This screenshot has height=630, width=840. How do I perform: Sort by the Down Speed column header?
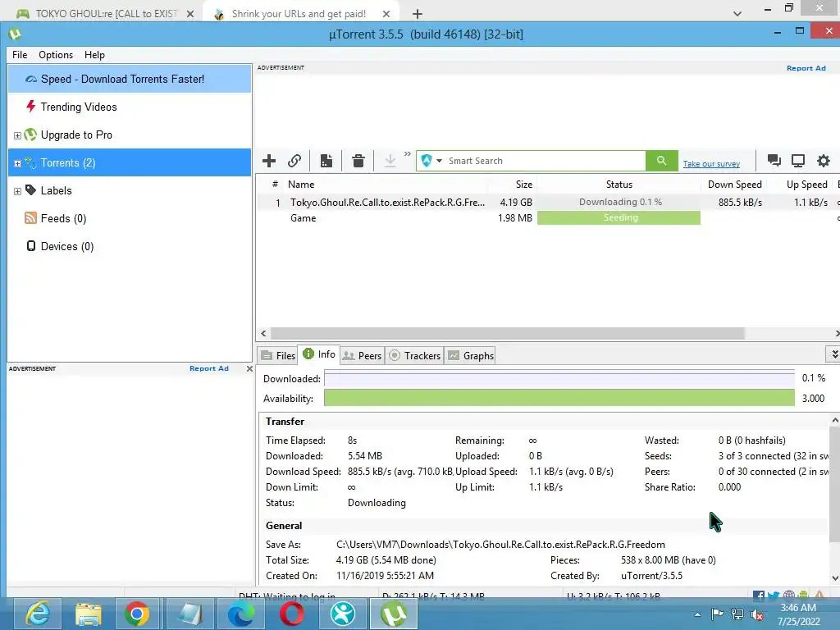[734, 185]
